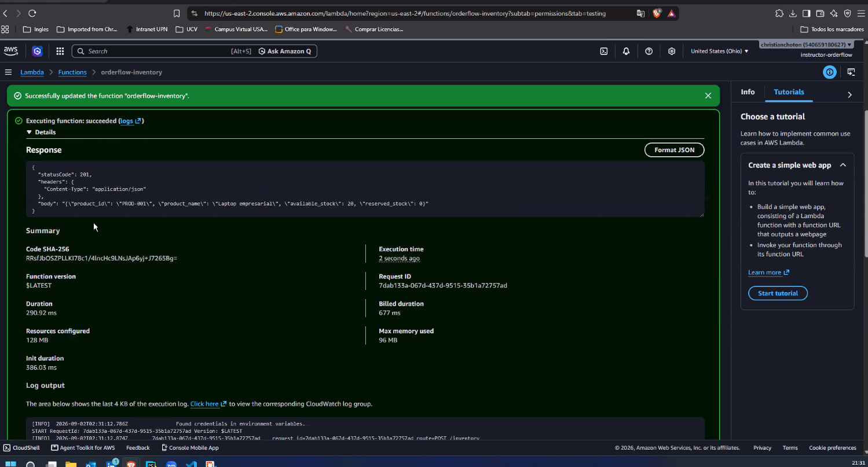Open the AWS services grid icon

click(60, 52)
